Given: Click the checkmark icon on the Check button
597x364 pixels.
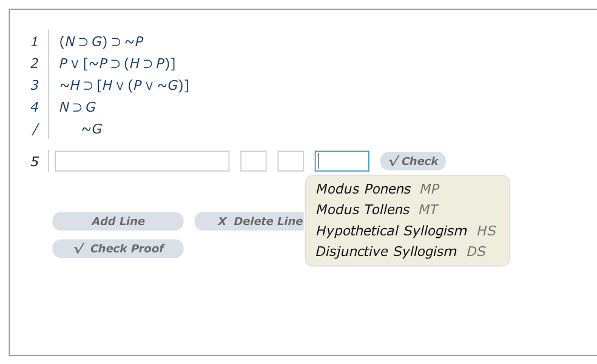Looking at the screenshot, I should [x=393, y=161].
